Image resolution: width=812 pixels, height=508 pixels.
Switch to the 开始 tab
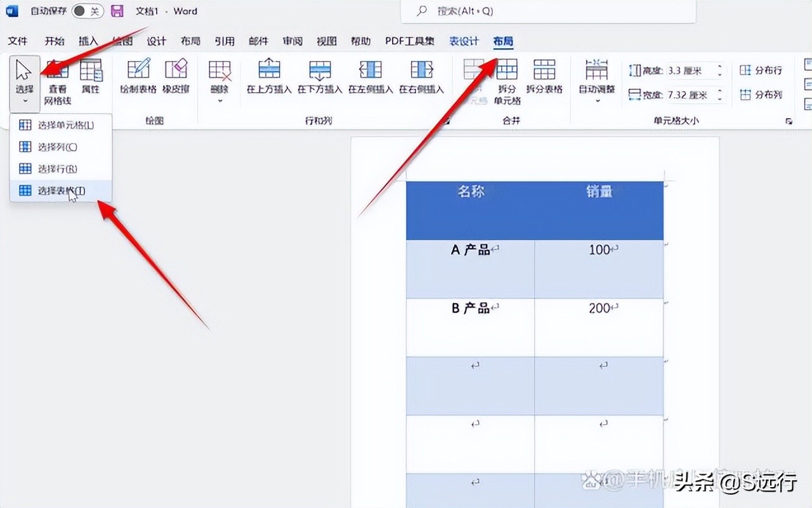(x=55, y=41)
